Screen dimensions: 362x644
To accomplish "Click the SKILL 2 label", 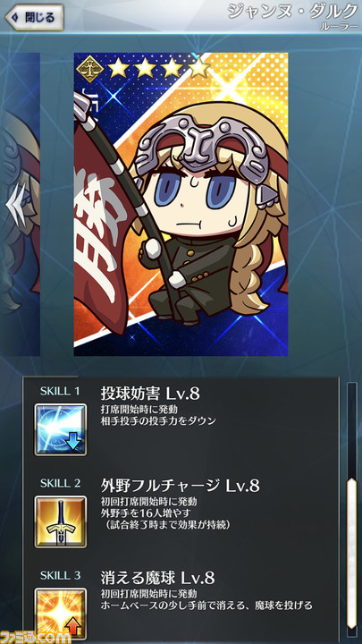I will [61, 483].
